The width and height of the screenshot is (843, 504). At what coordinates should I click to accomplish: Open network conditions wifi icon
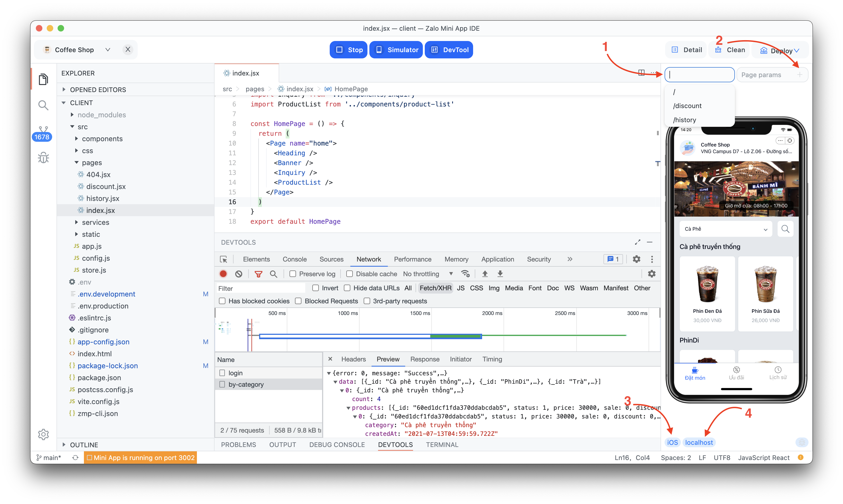click(x=465, y=274)
